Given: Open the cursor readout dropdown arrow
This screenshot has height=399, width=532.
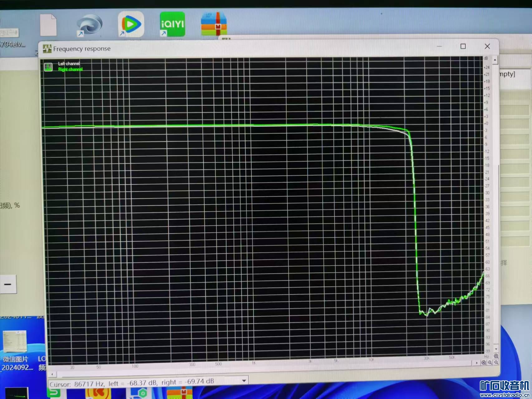Looking at the screenshot, I should point(244,381).
